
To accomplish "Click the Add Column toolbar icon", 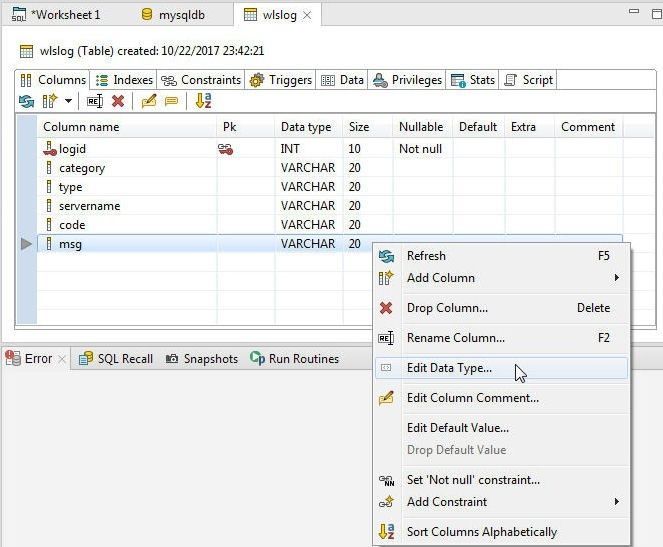I will pos(49,101).
